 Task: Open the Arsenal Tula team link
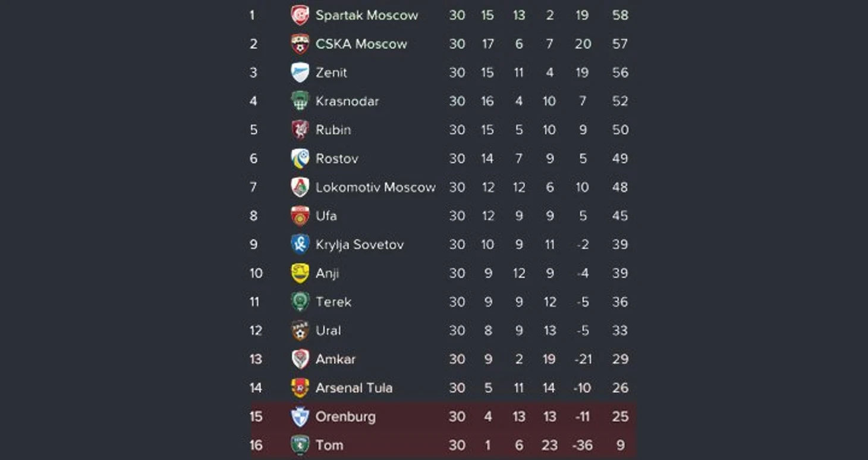pos(354,388)
